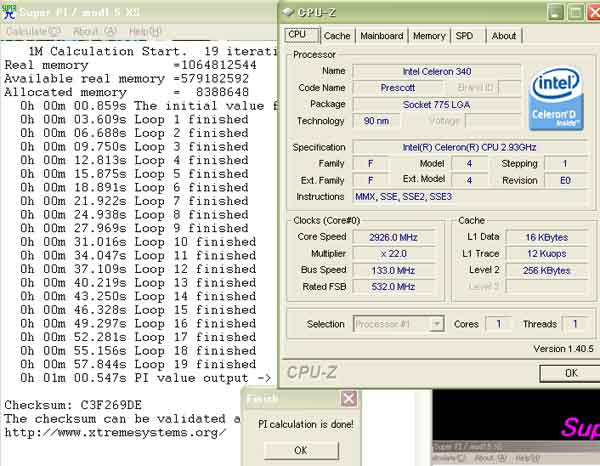Minimize the CPU-Z window

(555, 12)
